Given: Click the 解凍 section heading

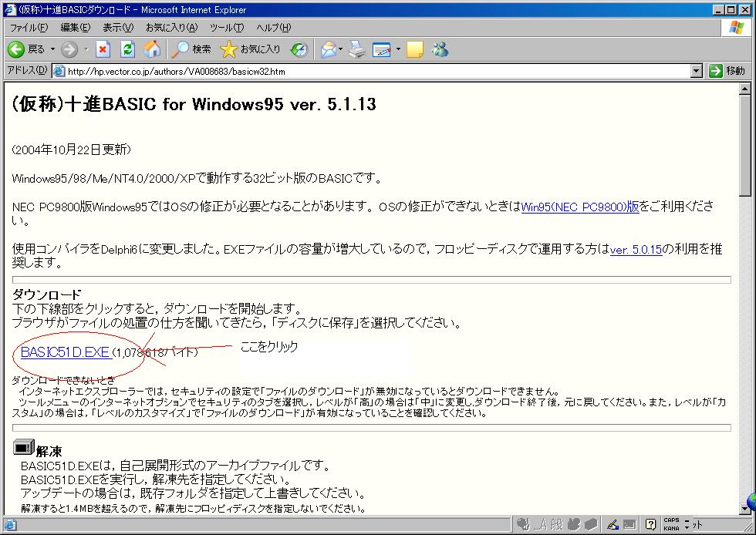Looking at the screenshot, I should 49,452.
